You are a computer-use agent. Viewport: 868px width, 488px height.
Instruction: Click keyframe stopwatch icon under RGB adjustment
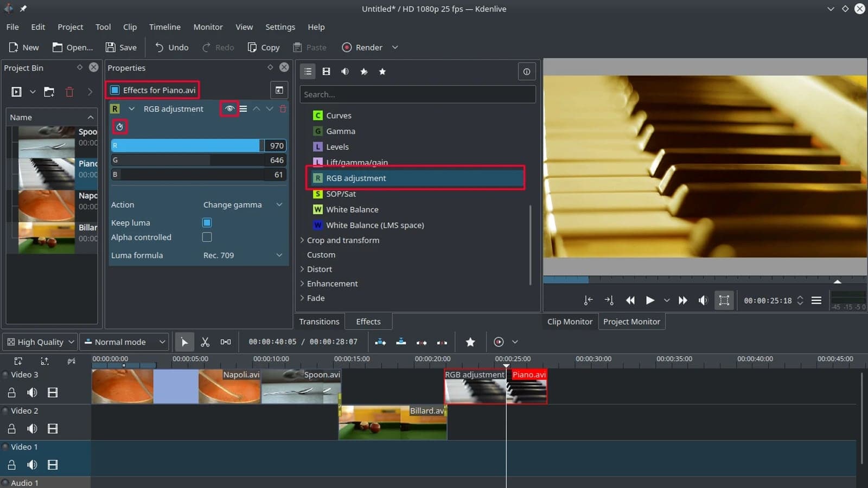pos(120,127)
